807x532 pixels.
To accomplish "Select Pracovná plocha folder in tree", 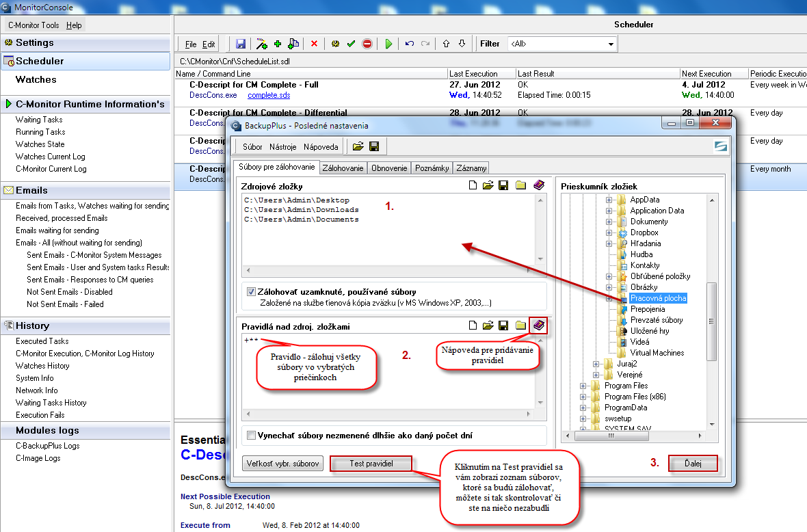I will [x=658, y=298].
